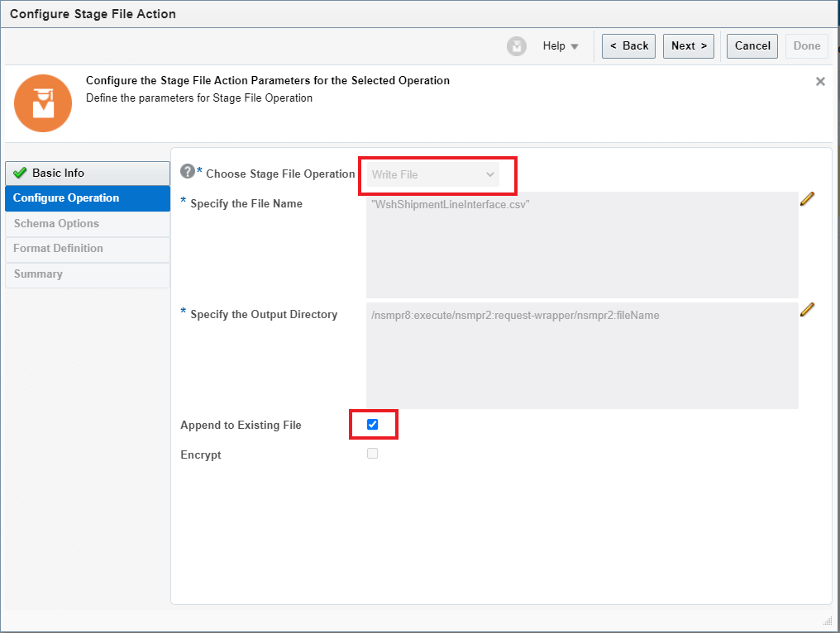This screenshot has width=840, height=633.
Task: Dismiss the header panel with X icon
Action: click(x=820, y=82)
